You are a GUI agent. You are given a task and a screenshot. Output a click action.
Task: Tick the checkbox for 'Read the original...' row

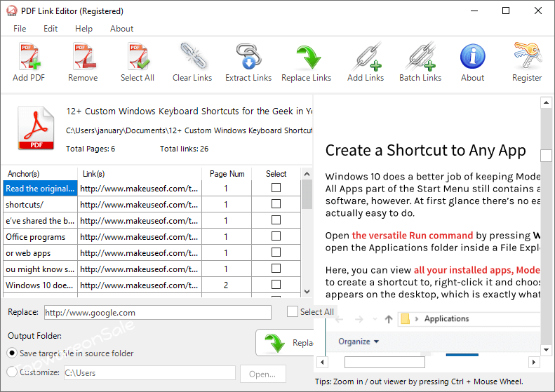276,187
